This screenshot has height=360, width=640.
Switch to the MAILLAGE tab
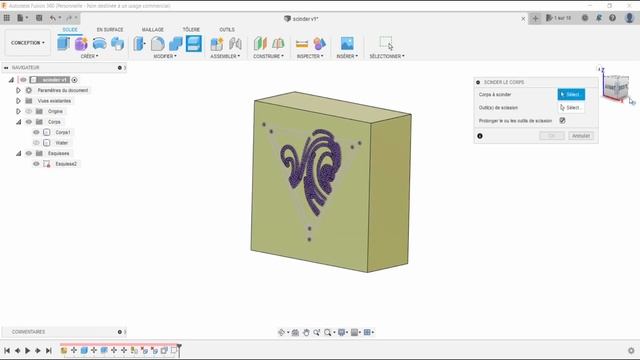tap(153, 30)
